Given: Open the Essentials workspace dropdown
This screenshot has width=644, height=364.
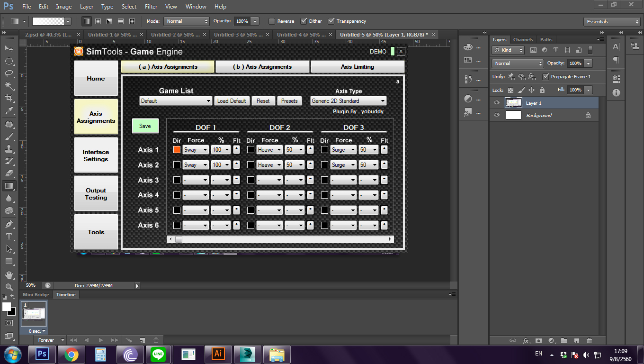Looking at the screenshot, I should (x=612, y=22).
